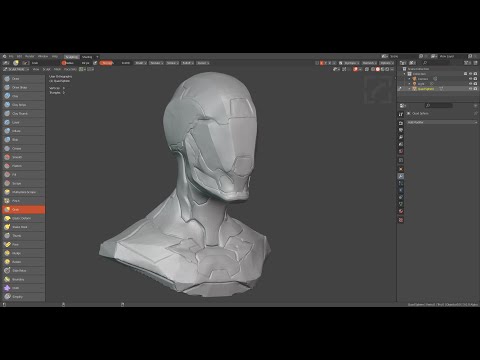Viewport: 480px width, 360px height.
Task: Select the Clay brush
Action: 23,96
